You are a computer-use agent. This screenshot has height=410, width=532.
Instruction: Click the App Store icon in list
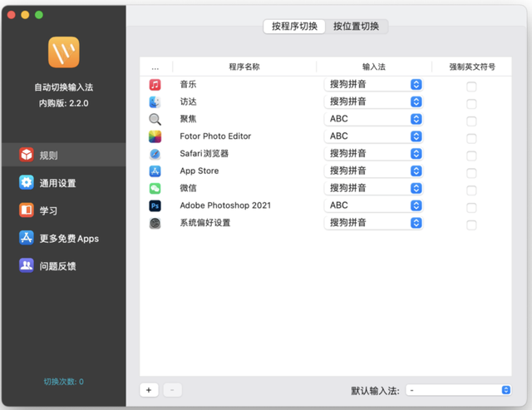click(155, 171)
